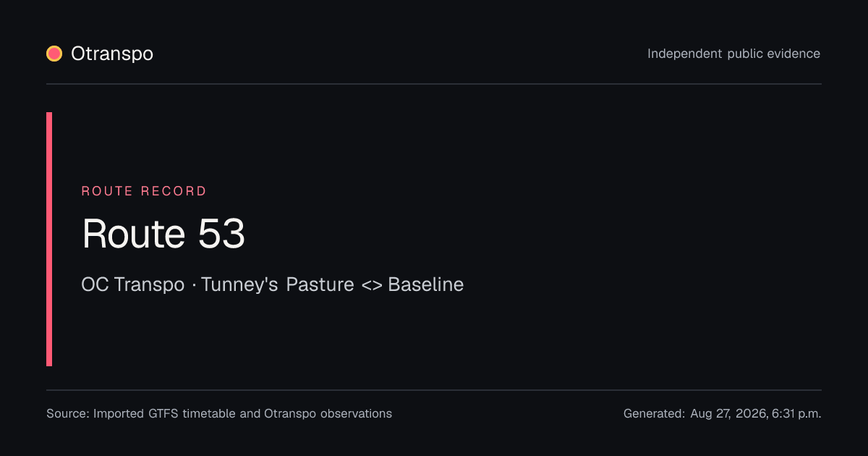
Task: Select the Independent public evidence tagline
Action: [733, 54]
